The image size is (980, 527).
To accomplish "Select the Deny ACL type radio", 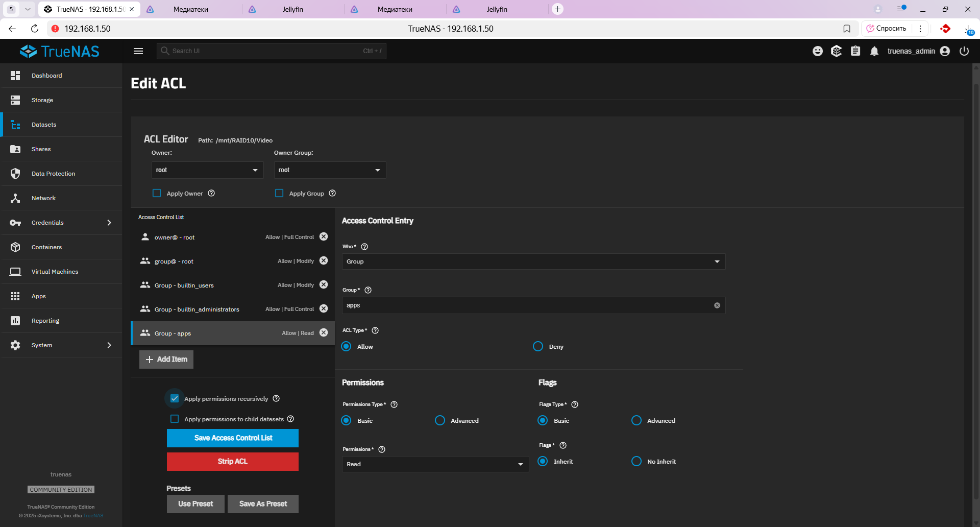I will pyautogui.click(x=538, y=347).
